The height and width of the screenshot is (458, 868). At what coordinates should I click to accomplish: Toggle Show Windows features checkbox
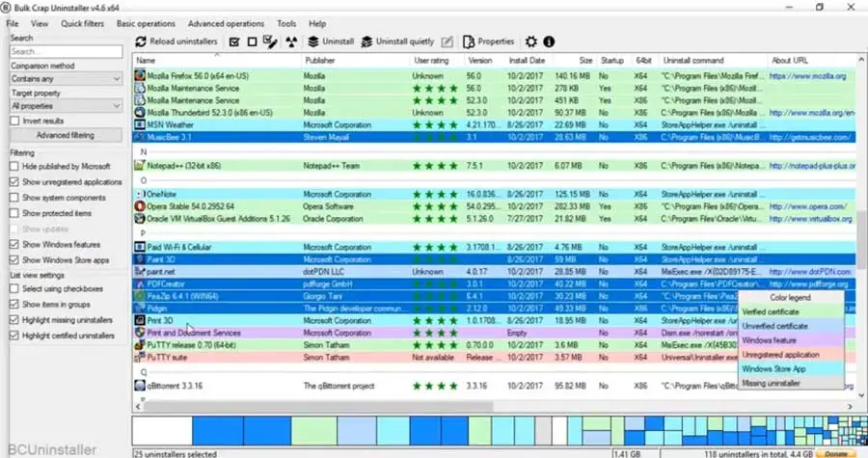[14, 244]
